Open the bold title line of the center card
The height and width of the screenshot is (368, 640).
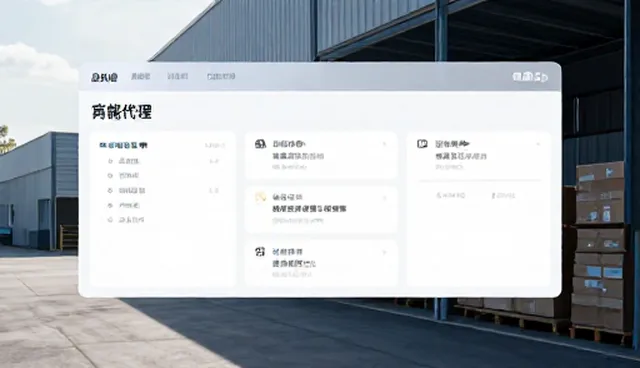309,209
